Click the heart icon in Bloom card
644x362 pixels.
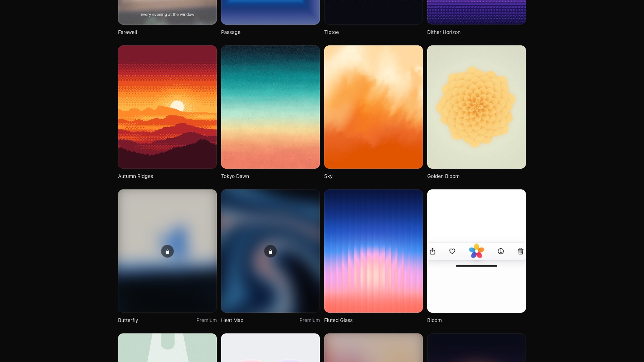(452, 251)
